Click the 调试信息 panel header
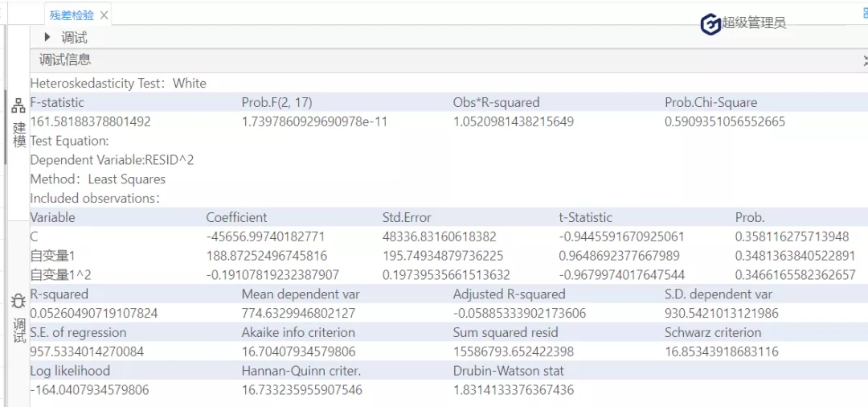 (x=65, y=60)
